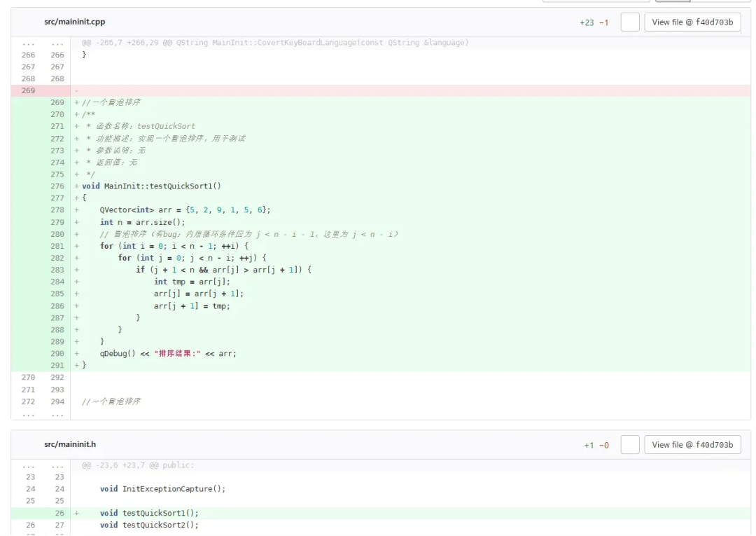756x536 pixels.
Task: Expand hidden lines above line 23 in maininit.h
Action: [41, 465]
